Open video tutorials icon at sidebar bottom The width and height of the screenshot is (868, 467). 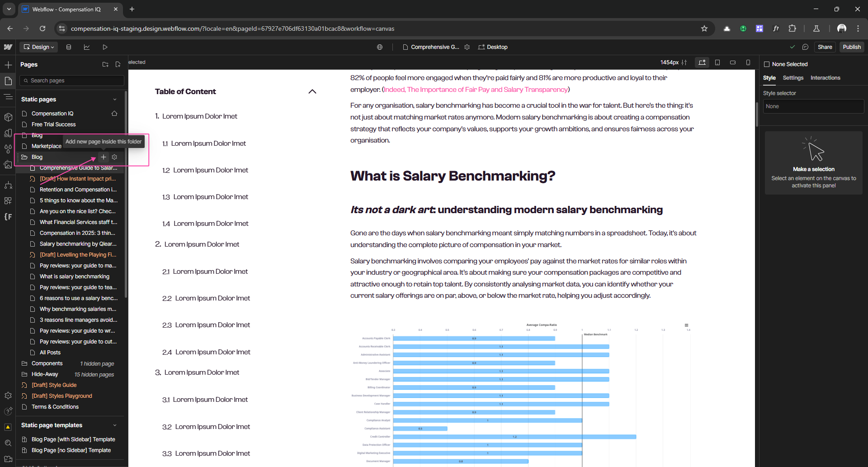pos(8,459)
